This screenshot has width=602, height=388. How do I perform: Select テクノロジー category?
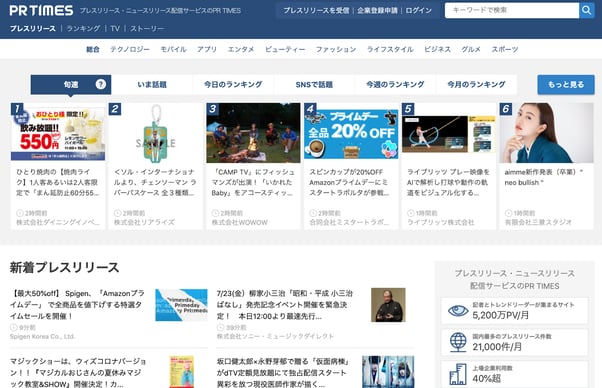[130, 49]
